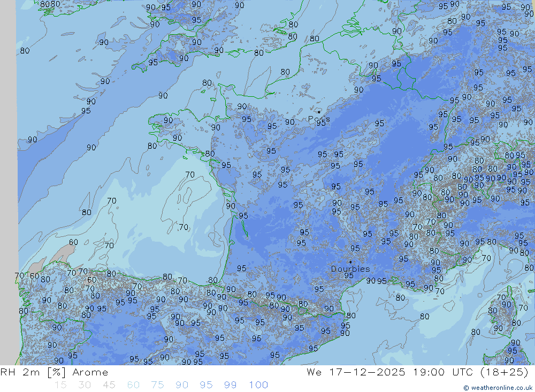
Task: Open the weatheronline.co.uk copyright link
Action: click(x=498, y=388)
